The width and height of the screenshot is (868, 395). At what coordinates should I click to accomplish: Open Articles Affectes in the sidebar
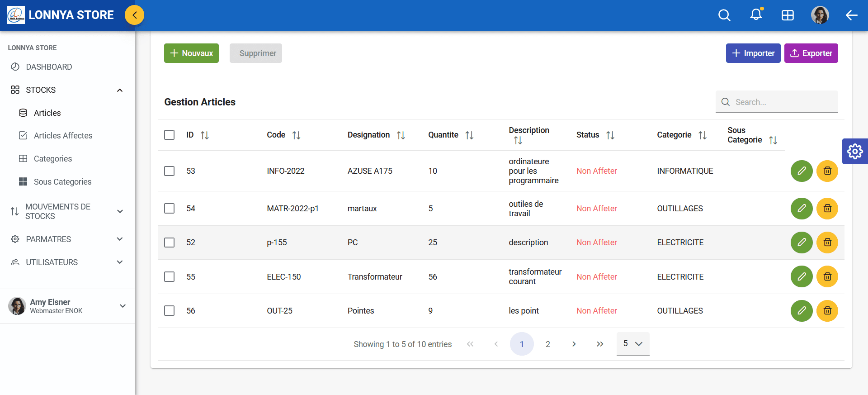pos(63,136)
